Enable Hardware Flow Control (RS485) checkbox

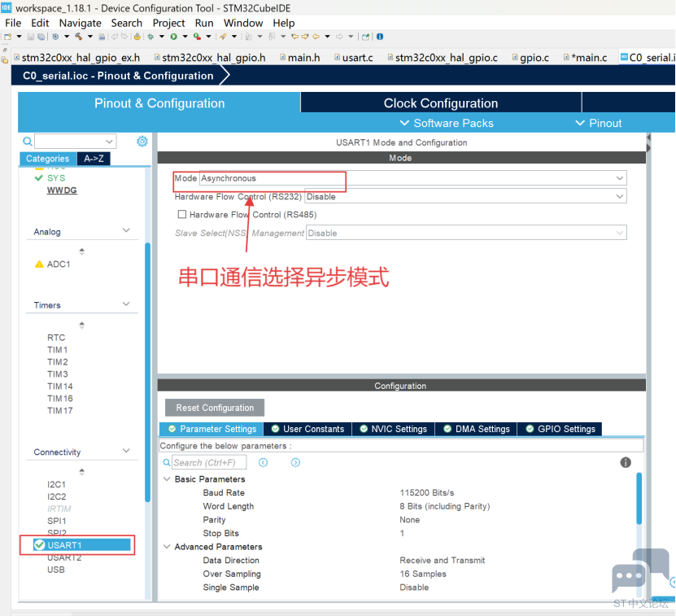coord(182,214)
